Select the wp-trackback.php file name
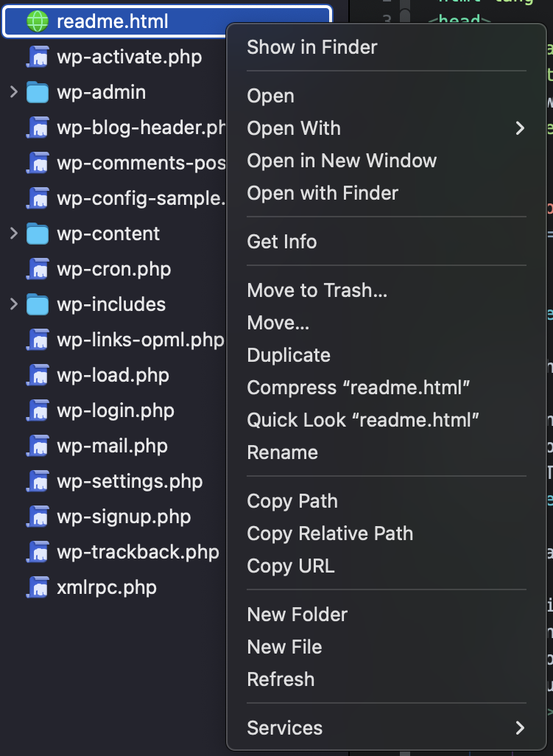The image size is (553, 756). (x=138, y=553)
